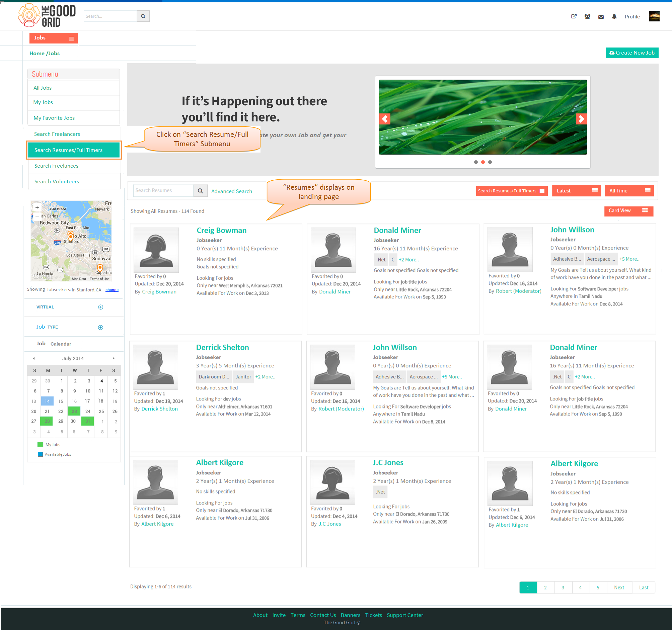The width and height of the screenshot is (672, 631).
Task: Open Map Terms of Use link
Action: point(99,279)
